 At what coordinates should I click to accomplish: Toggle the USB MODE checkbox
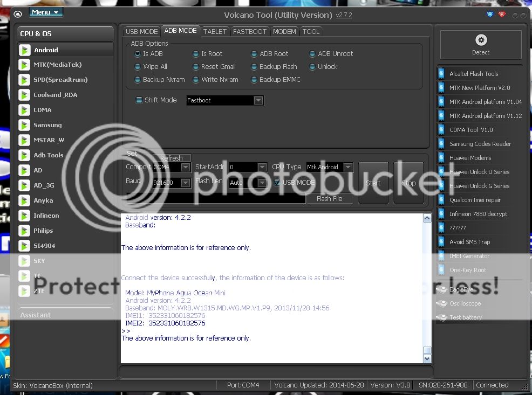pos(277,183)
